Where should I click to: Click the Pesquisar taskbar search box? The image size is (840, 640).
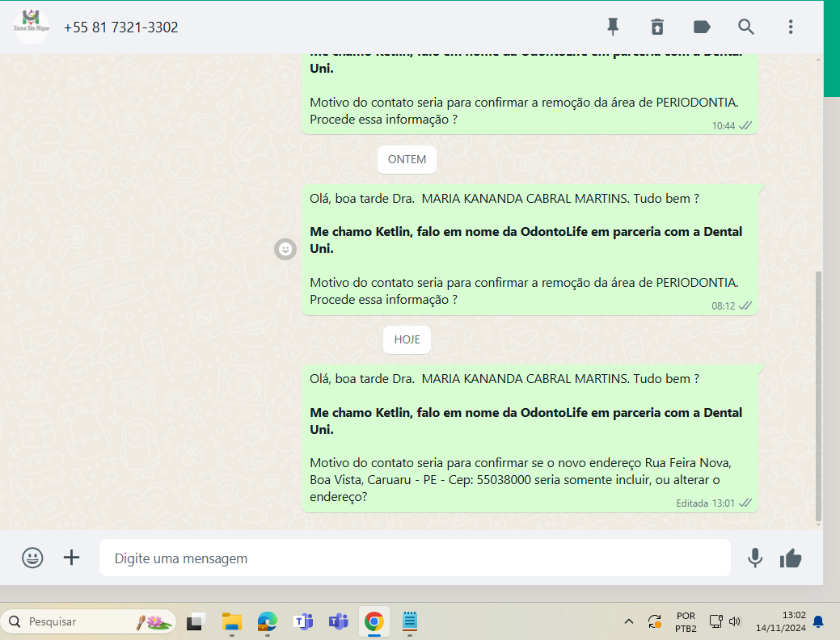pos(88,621)
